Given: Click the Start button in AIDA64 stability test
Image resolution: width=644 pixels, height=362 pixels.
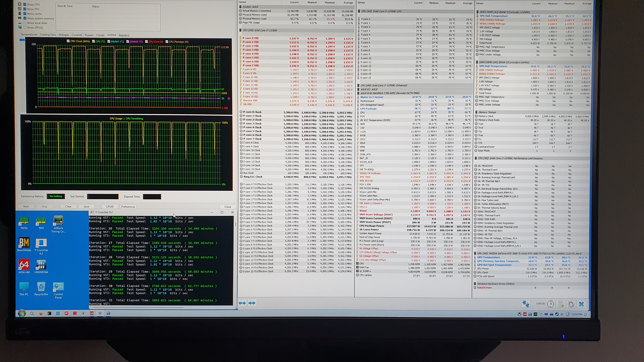Looking at the screenshot, I should coord(26,206).
